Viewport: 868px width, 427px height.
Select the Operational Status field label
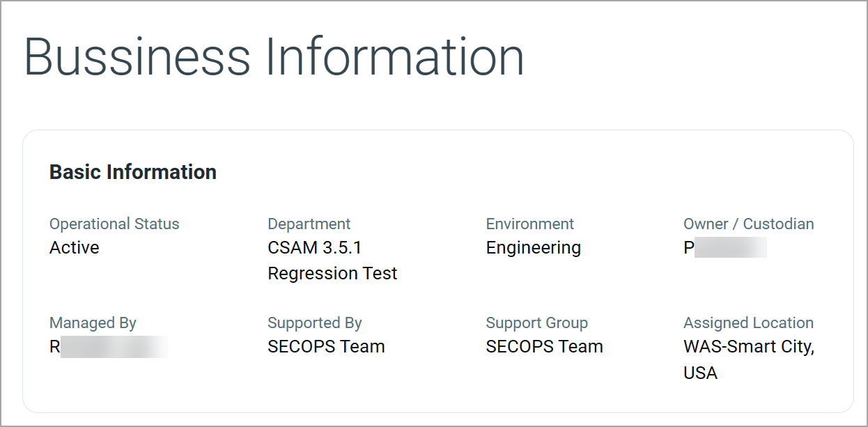(x=114, y=224)
